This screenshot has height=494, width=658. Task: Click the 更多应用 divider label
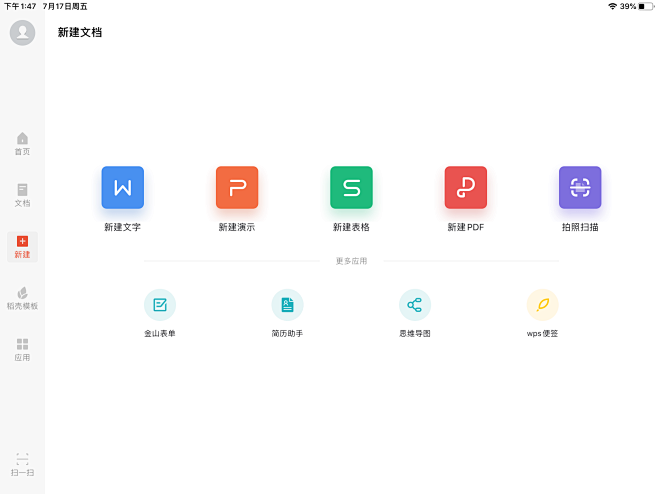pyautogui.click(x=351, y=261)
